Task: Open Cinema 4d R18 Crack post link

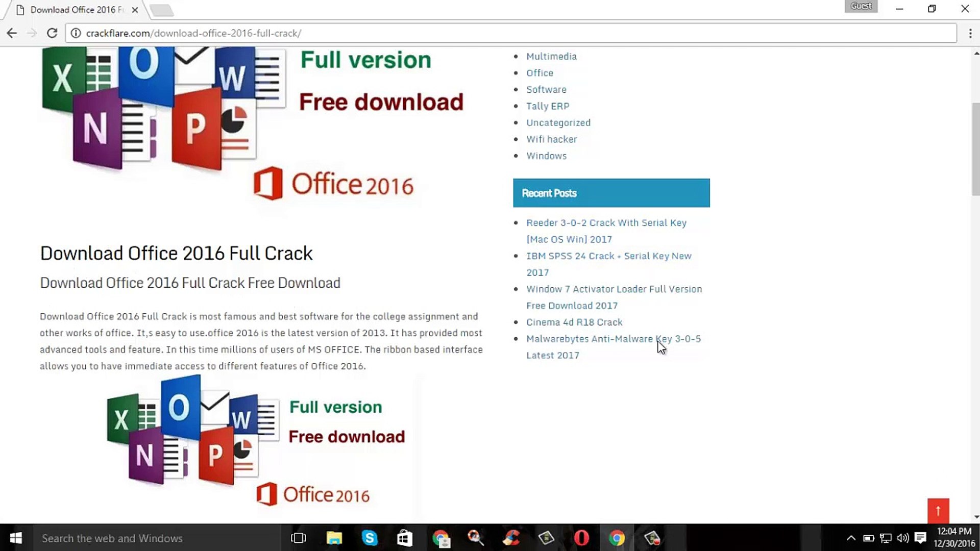Action: (x=574, y=322)
